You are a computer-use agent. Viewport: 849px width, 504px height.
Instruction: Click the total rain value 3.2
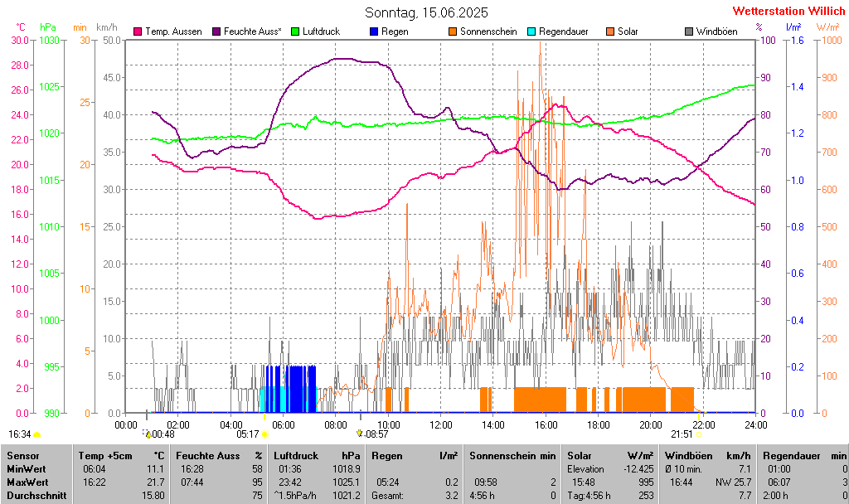pyautogui.click(x=452, y=496)
